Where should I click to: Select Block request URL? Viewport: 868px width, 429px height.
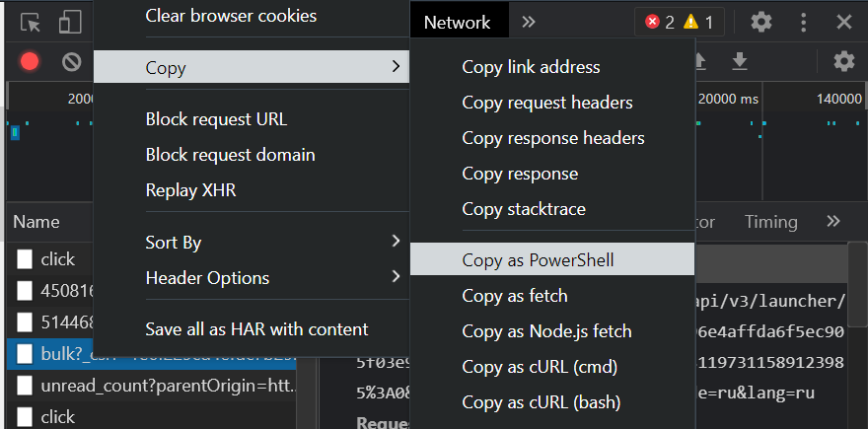click(x=216, y=119)
